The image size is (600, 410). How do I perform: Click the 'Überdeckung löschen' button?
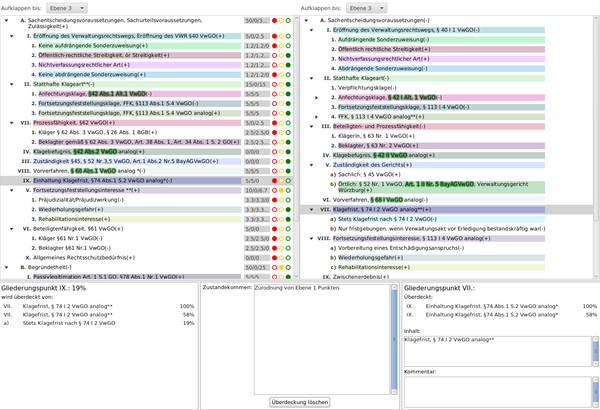[x=300, y=401]
